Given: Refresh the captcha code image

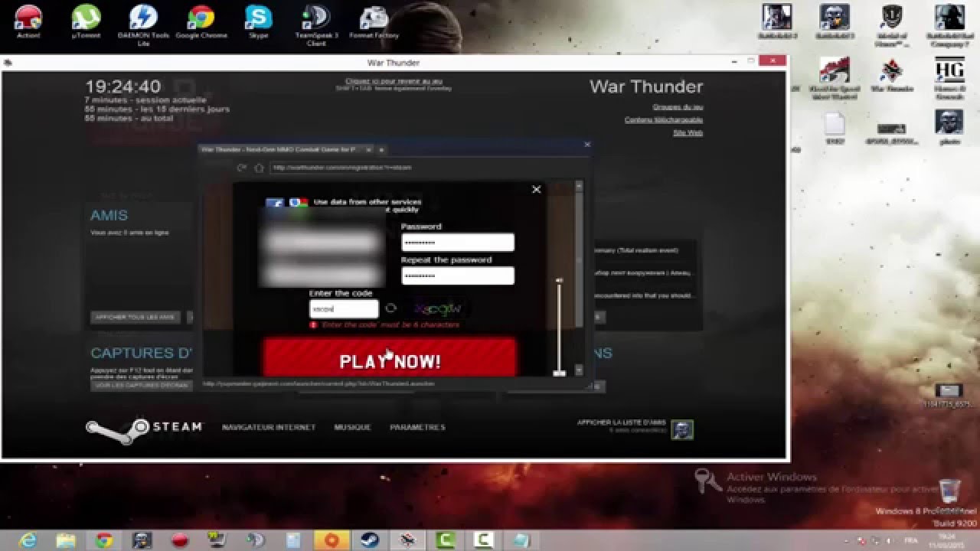Looking at the screenshot, I should (x=390, y=308).
